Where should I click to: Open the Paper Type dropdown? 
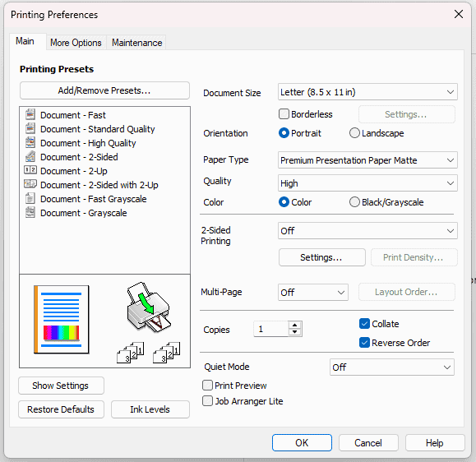pyautogui.click(x=367, y=160)
